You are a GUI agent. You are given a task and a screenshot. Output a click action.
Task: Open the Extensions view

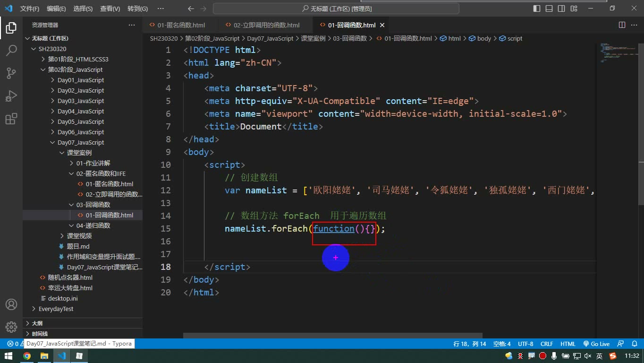pyautogui.click(x=11, y=119)
